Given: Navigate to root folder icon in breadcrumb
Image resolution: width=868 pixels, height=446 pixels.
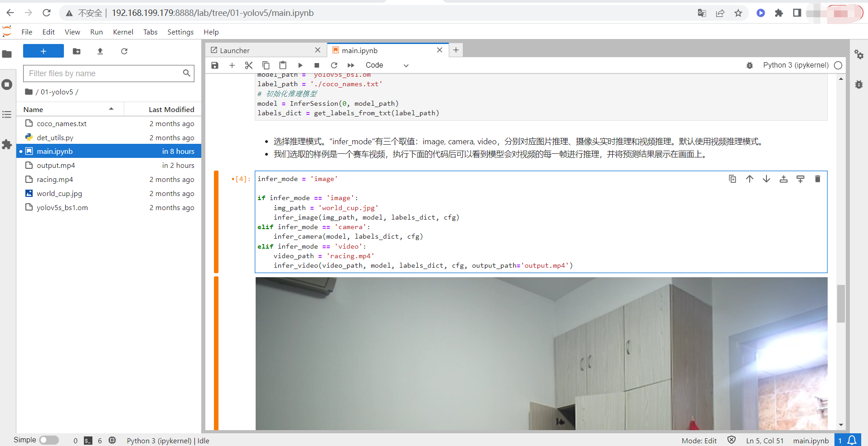Looking at the screenshot, I should coord(29,92).
